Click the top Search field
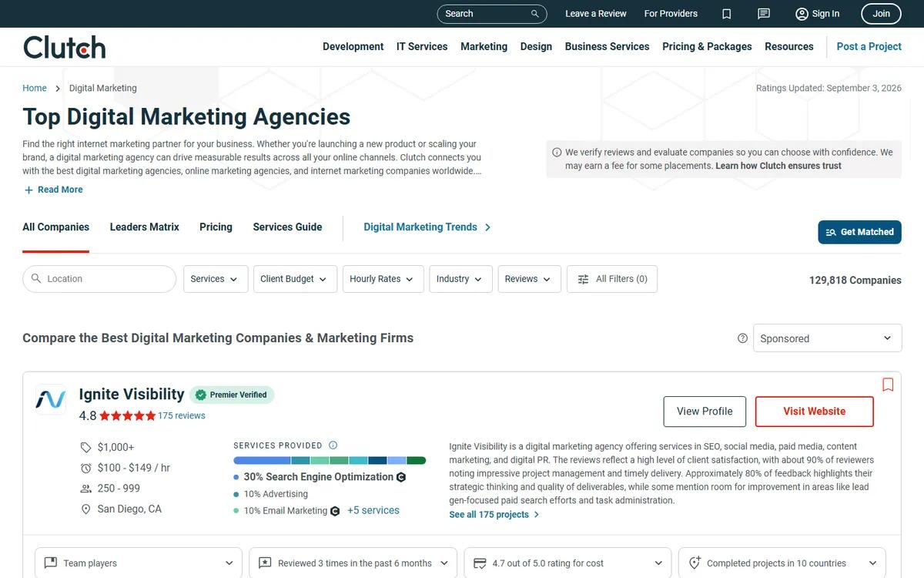 click(492, 14)
